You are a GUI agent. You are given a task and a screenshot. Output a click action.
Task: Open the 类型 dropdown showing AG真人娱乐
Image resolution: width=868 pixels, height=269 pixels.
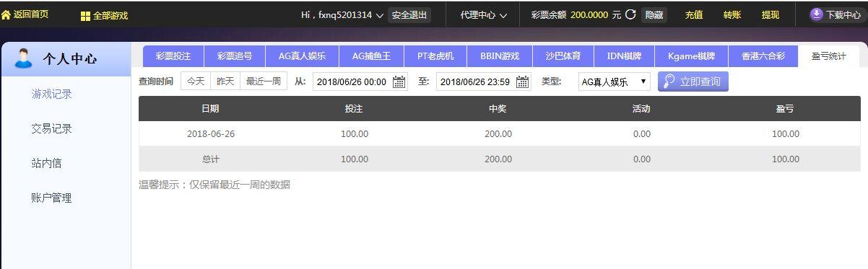coord(615,82)
